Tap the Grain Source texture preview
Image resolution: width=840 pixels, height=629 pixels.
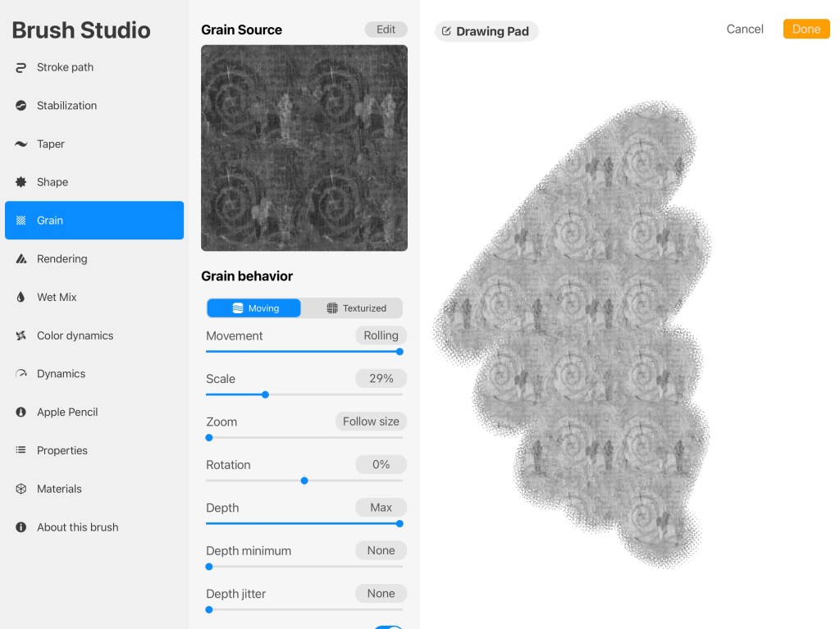click(304, 148)
